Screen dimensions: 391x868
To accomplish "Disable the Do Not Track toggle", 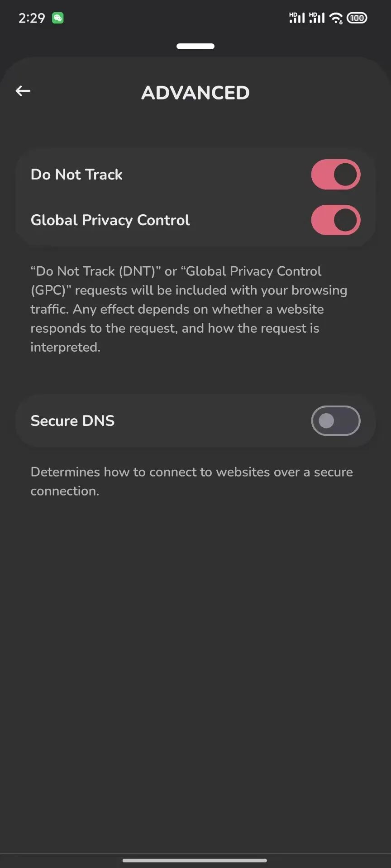I will click(x=335, y=175).
